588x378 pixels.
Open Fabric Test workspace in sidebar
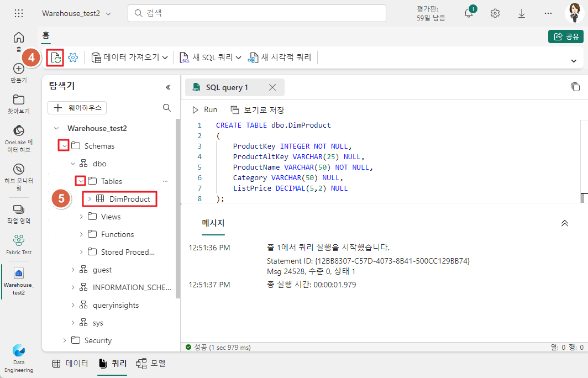[x=19, y=245]
